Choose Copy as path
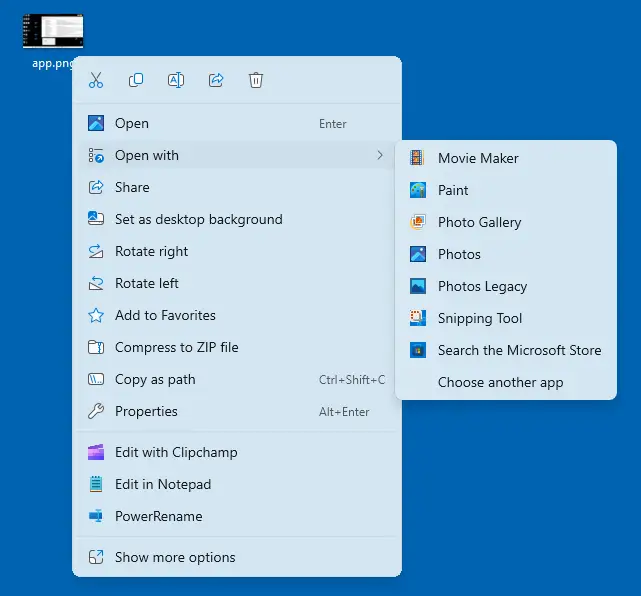 tap(237, 379)
